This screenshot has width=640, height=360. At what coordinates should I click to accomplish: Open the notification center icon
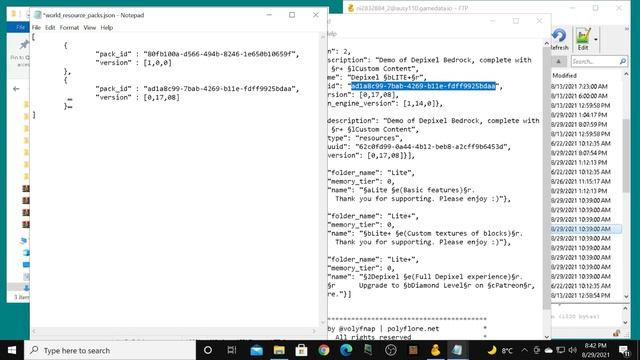624,350
